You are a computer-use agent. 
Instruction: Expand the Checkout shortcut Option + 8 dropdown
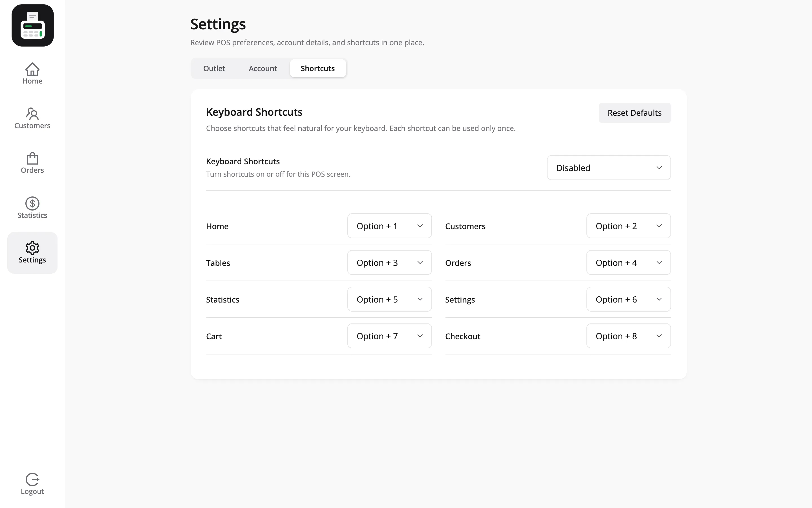pos(628,336)
